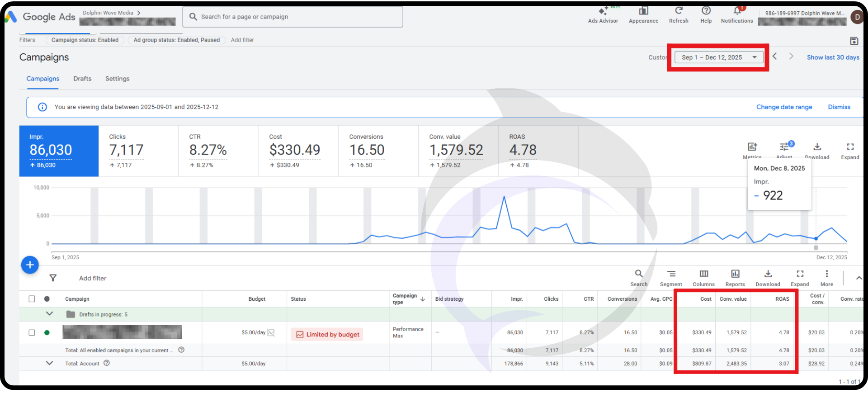Refresh the page data

[679, 15]
